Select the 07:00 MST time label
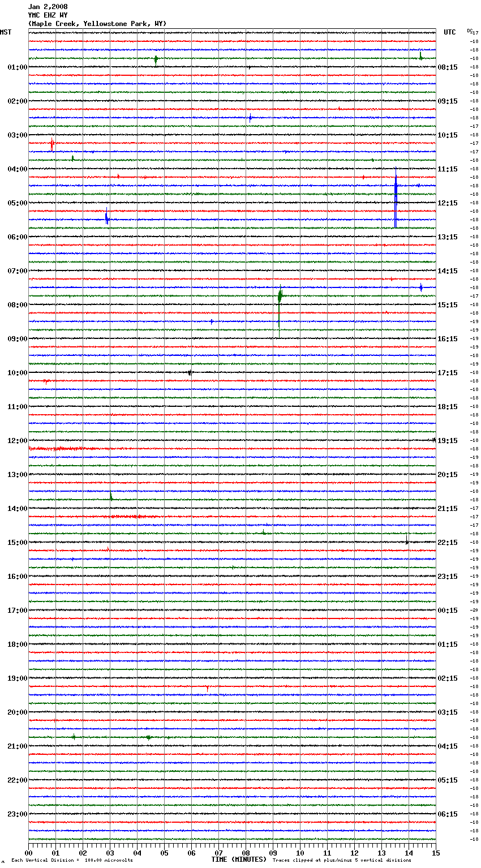 17,271
